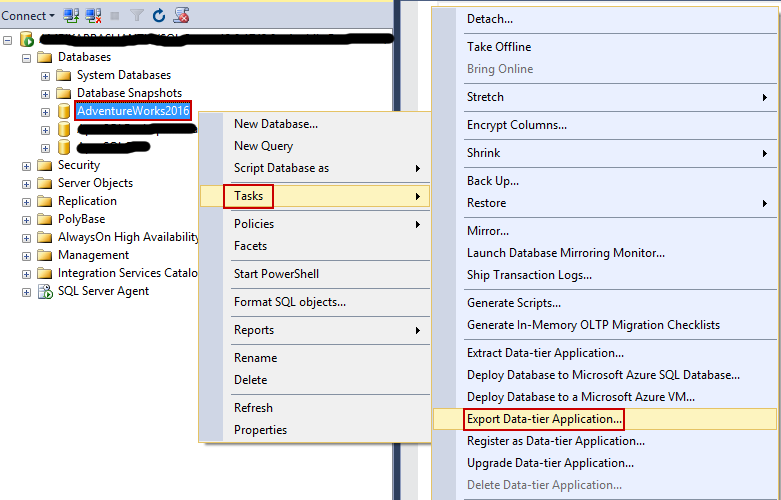
Task: Click the SQL Server Agent icon
Action: [45, 291]
